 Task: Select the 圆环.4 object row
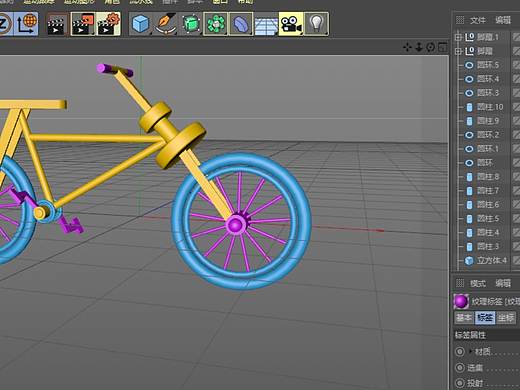click(487, 79)
